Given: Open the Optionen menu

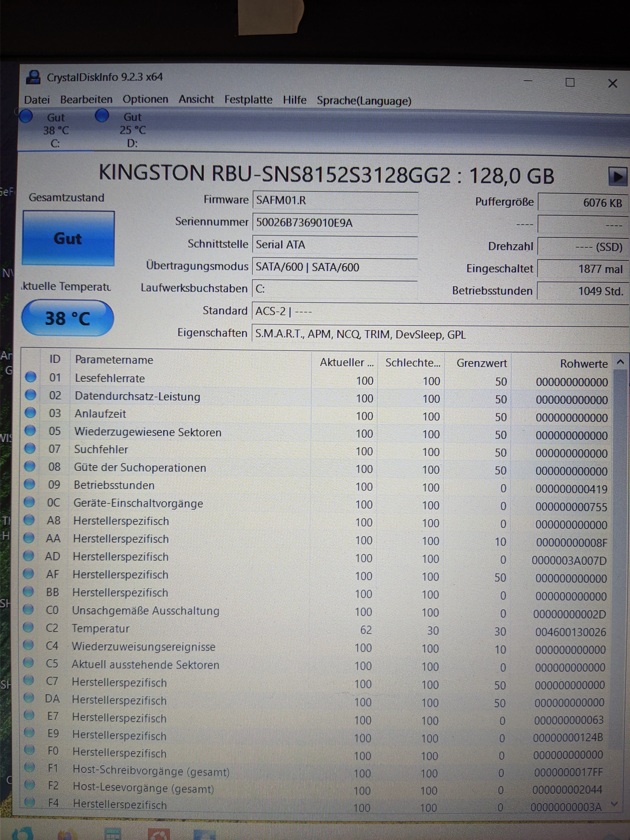Looking at the screenshot, I should click(x=145, y=99).
